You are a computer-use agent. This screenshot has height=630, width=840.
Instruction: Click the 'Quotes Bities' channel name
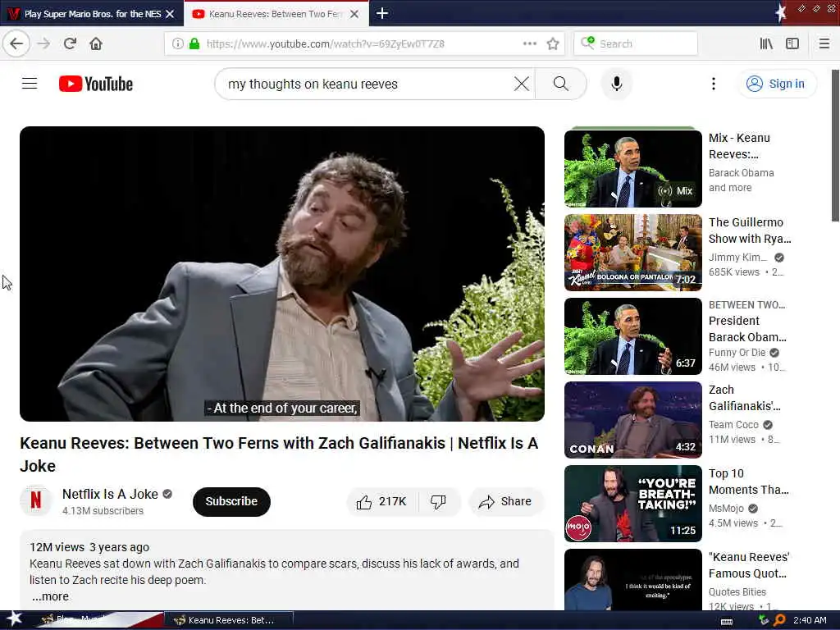coord(737,592)
